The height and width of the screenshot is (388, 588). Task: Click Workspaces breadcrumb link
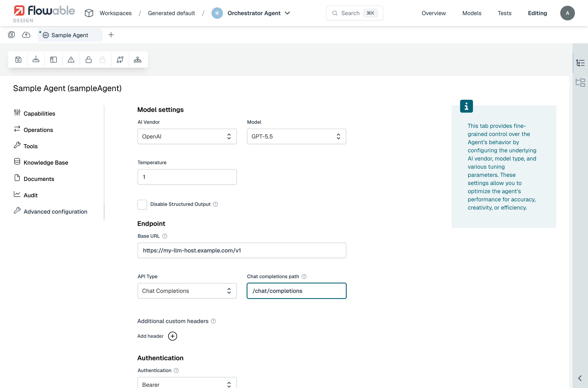point(116,13)
